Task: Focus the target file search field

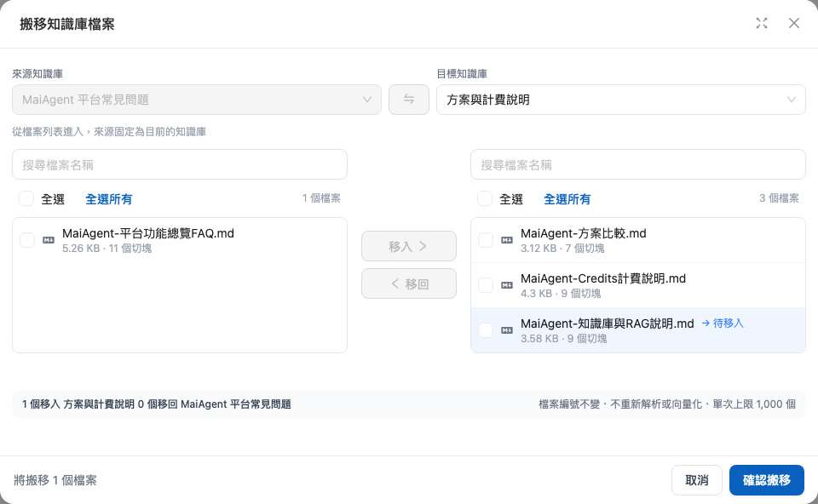Action: pos(638,164)
